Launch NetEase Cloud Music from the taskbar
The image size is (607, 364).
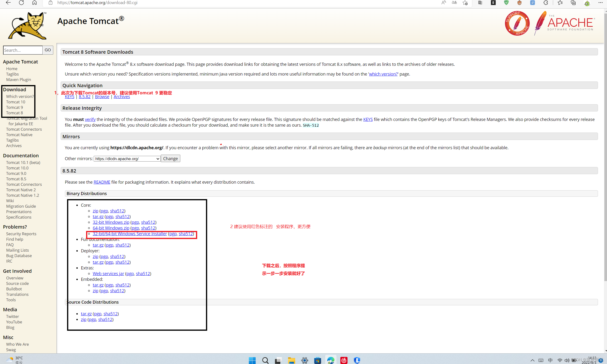coord(344,360)
